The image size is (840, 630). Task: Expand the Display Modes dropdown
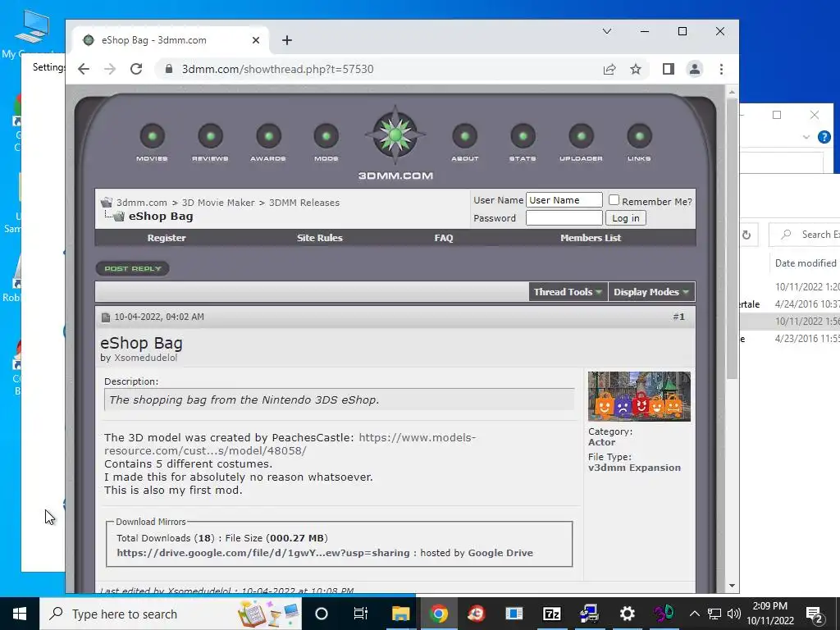pyautogui.click(x=651, y=292)
